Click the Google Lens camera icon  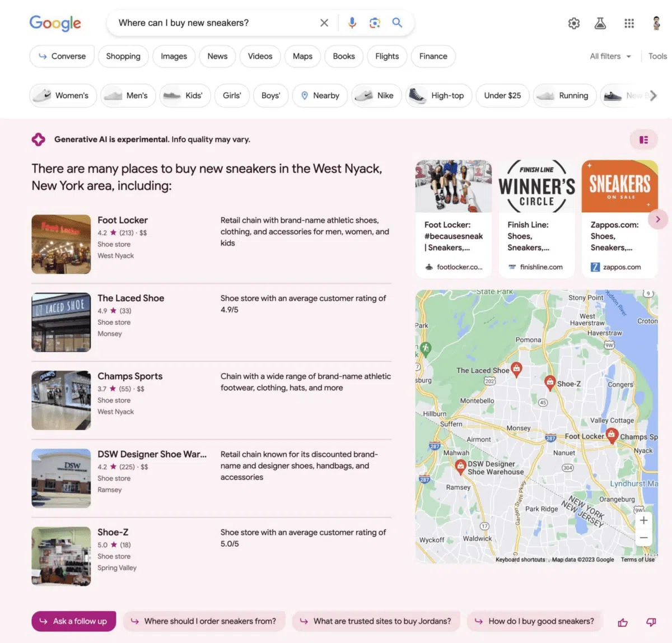click(x=374, y=23)
